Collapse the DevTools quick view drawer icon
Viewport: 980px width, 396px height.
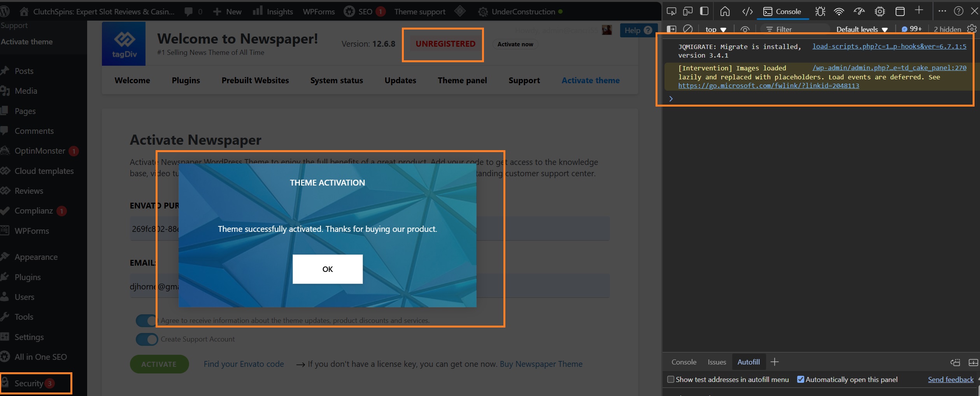(973, 363)
